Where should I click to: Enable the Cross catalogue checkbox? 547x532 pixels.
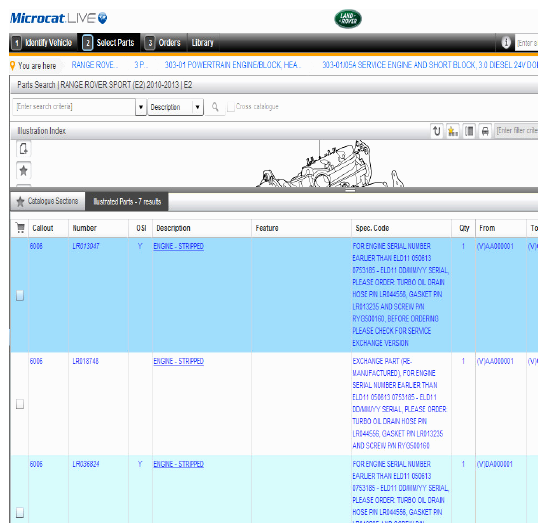pyautogui.click(x=231, y=107)
